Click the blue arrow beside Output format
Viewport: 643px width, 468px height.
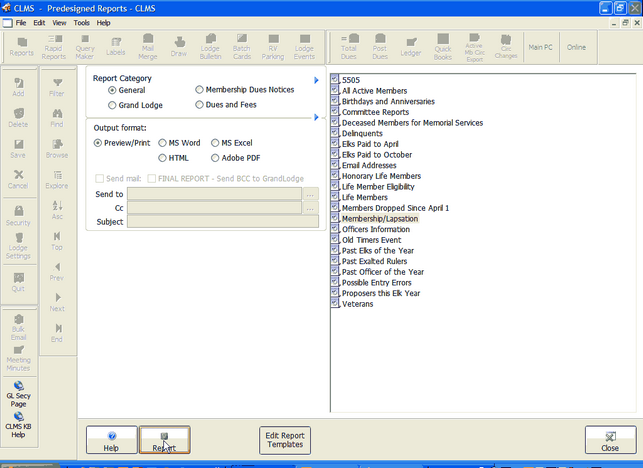pyautogui.click(x=316, y=118)
